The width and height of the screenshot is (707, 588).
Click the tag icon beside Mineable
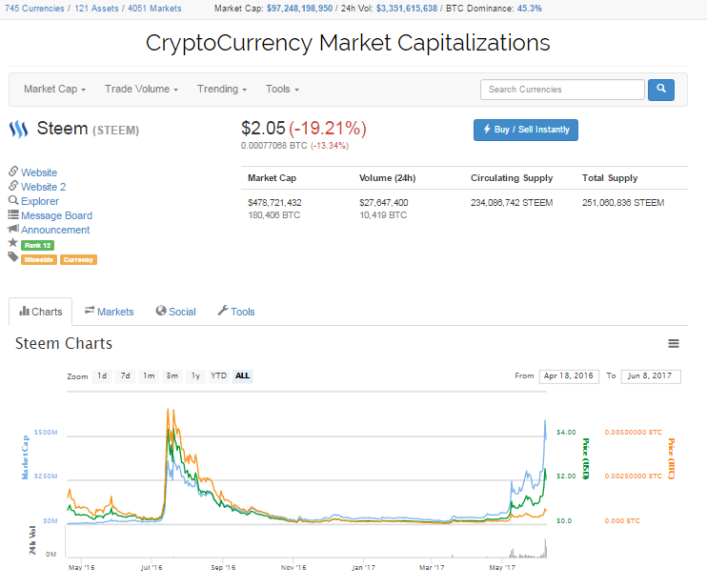point(13,258)
